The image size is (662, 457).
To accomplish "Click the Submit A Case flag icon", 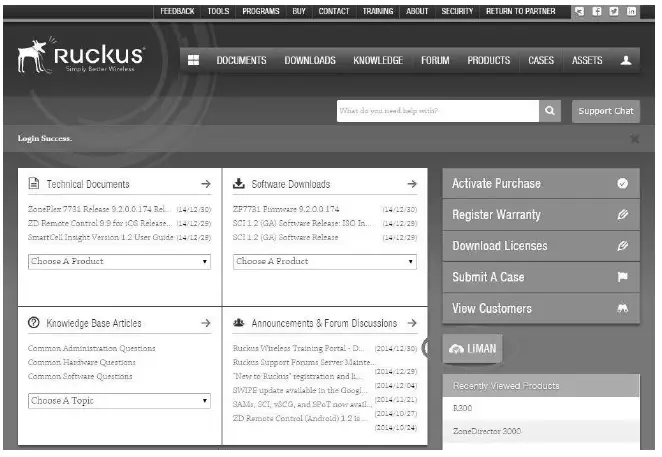I will [622, 277].
